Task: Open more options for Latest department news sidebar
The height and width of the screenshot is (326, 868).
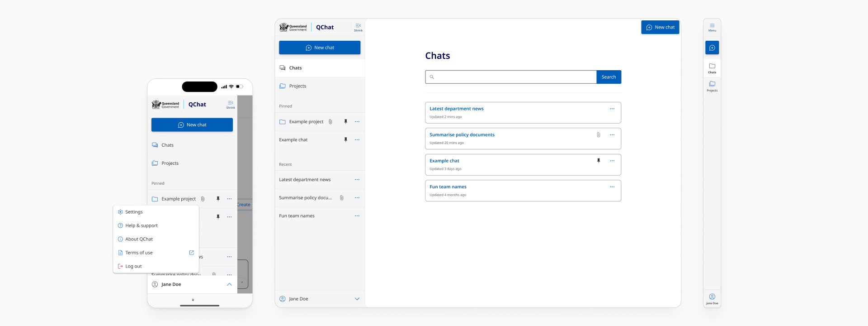Action: click(x=357, y=180)
